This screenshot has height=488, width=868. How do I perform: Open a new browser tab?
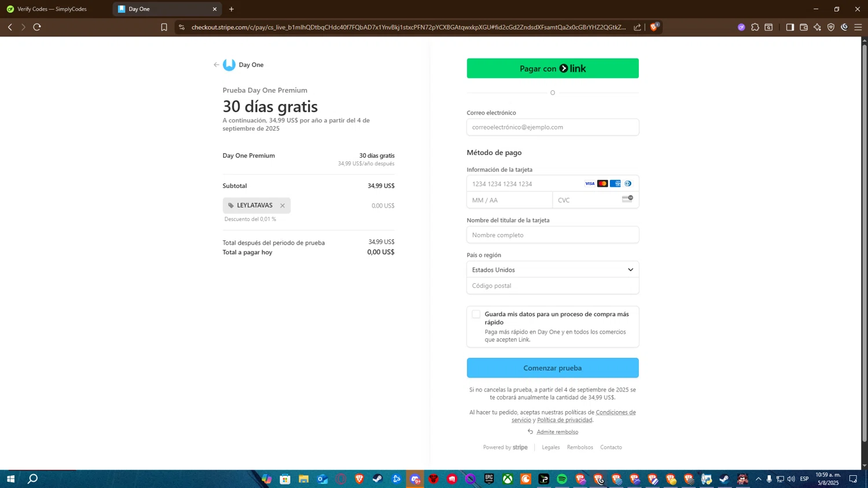click(231, 9)
